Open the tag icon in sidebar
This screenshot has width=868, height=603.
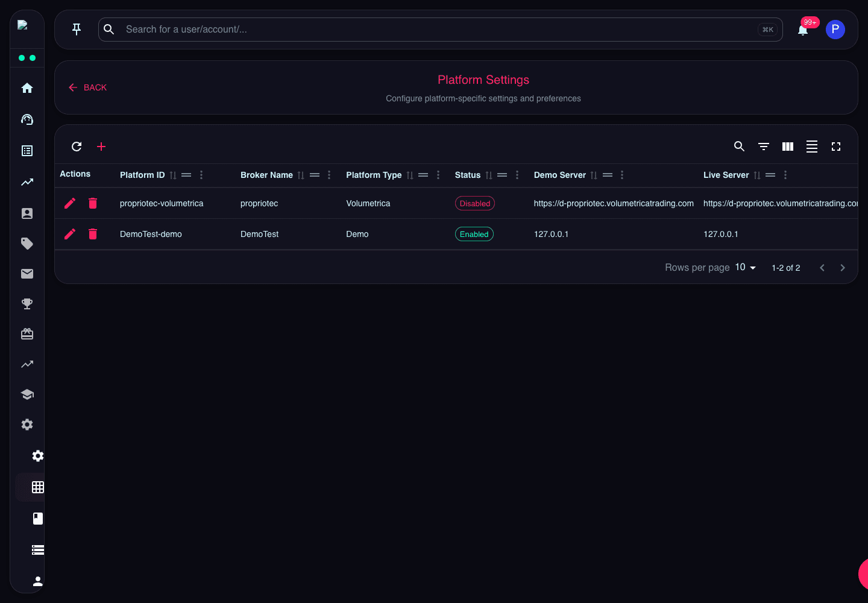[x=27, y=244]
